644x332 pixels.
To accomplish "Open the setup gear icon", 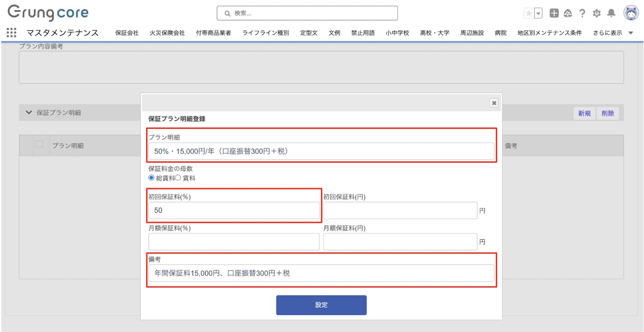I will [x=597, y=13].
